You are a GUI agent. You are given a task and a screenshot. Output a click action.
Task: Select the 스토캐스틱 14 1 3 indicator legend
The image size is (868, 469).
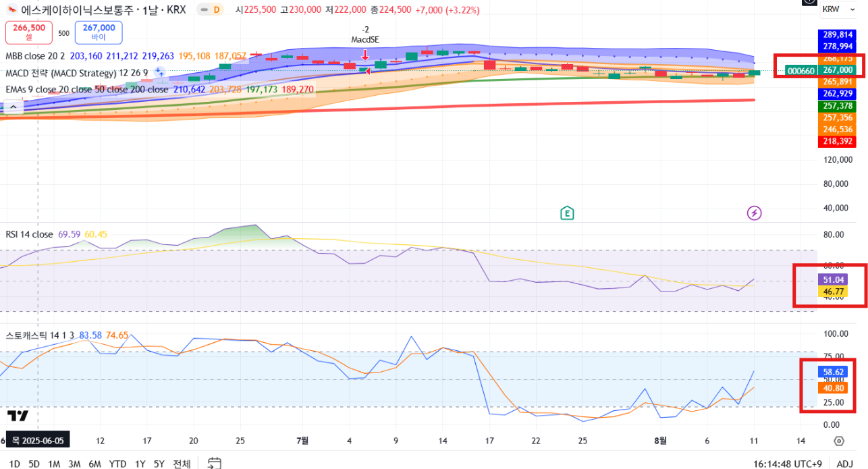40,335
